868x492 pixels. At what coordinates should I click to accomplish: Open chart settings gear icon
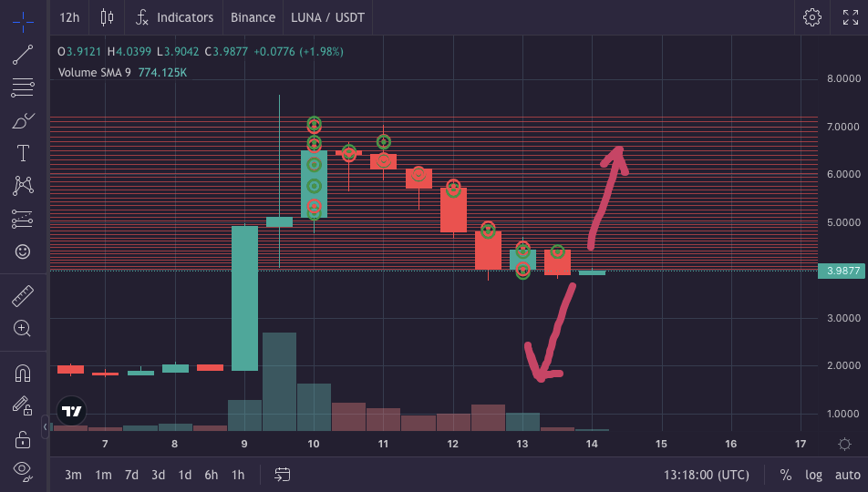tap(811, 17)
